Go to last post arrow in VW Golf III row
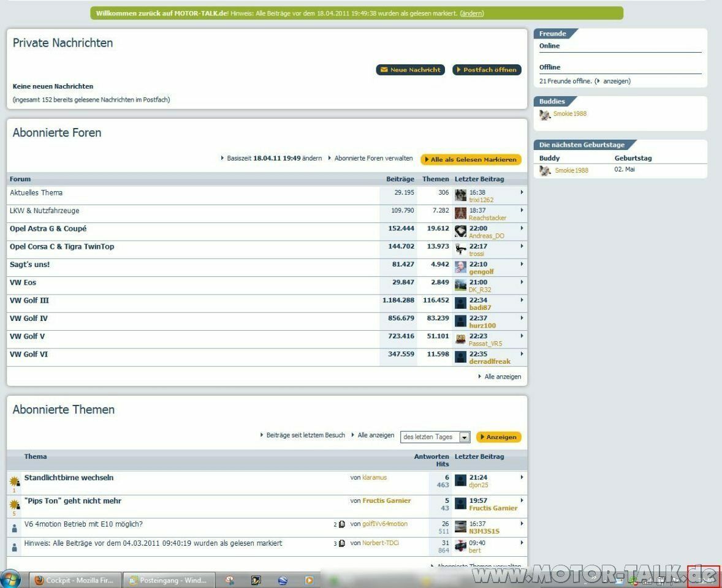The height and width of the screenshot is (588, 722). click(x=522, y=300)
